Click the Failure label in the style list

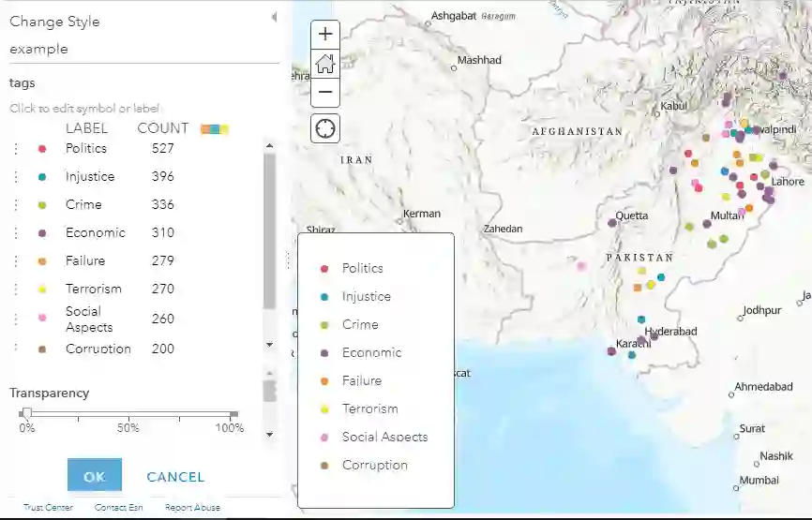(85, 260)
